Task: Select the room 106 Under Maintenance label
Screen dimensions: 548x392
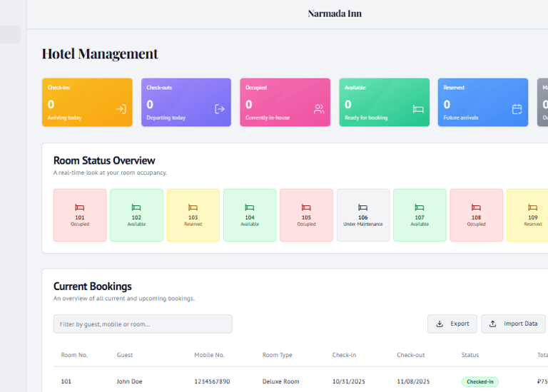Action: tap(362, 224)
